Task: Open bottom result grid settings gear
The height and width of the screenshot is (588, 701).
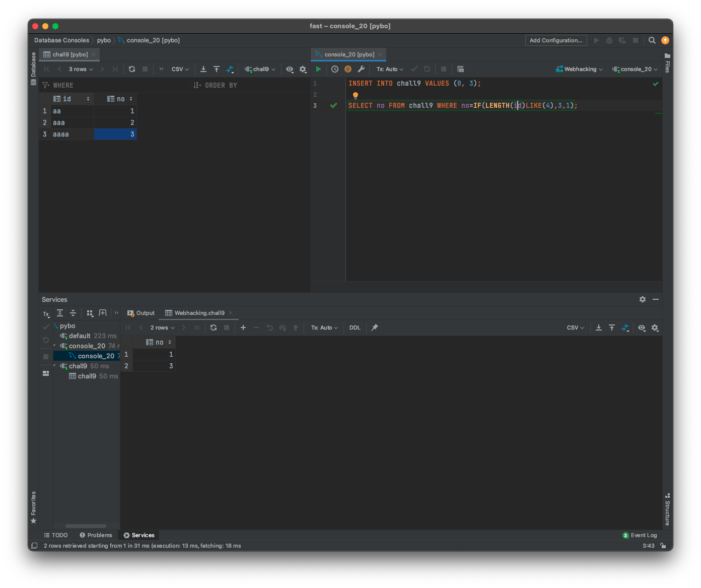Action: coord(655,328)
